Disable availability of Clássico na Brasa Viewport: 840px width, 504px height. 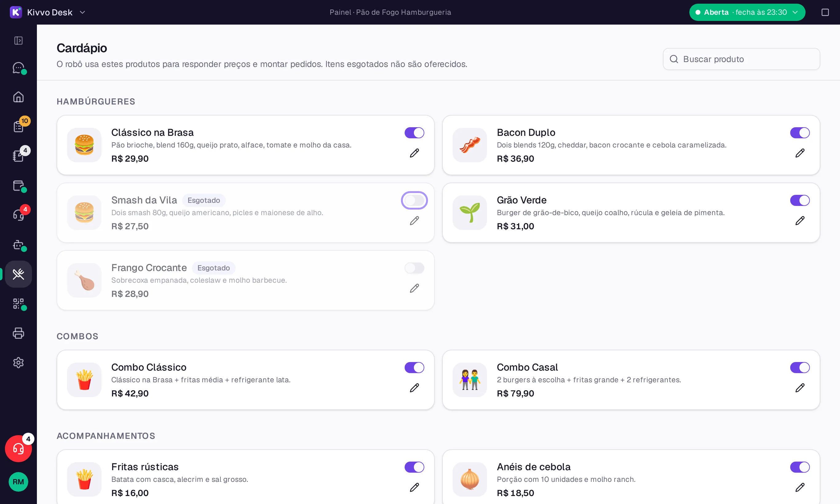point(414,133)
